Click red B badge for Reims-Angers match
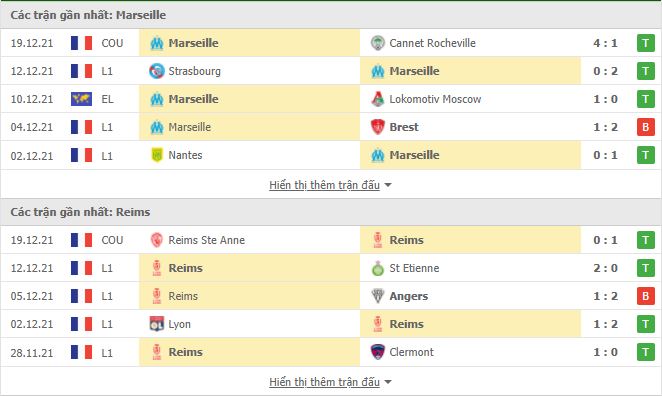The height and width of the screenshot is (396, 662). (646, 296)
